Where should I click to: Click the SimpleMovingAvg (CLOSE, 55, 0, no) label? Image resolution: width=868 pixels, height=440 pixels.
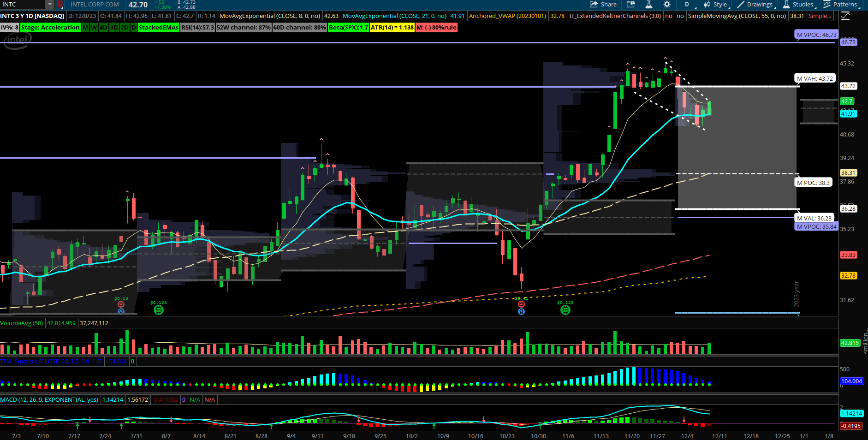(x=737, y=16)
